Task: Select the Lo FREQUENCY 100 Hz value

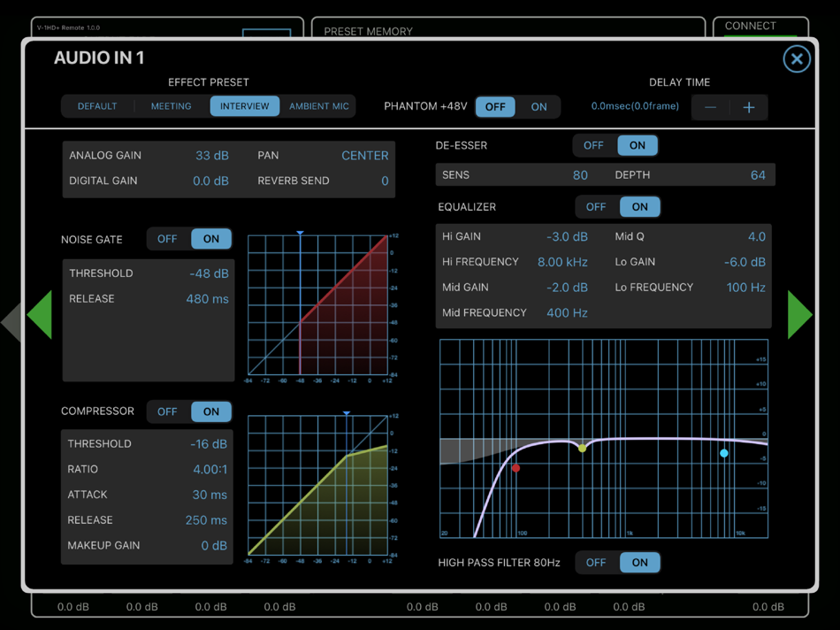Action: point(745,288)
